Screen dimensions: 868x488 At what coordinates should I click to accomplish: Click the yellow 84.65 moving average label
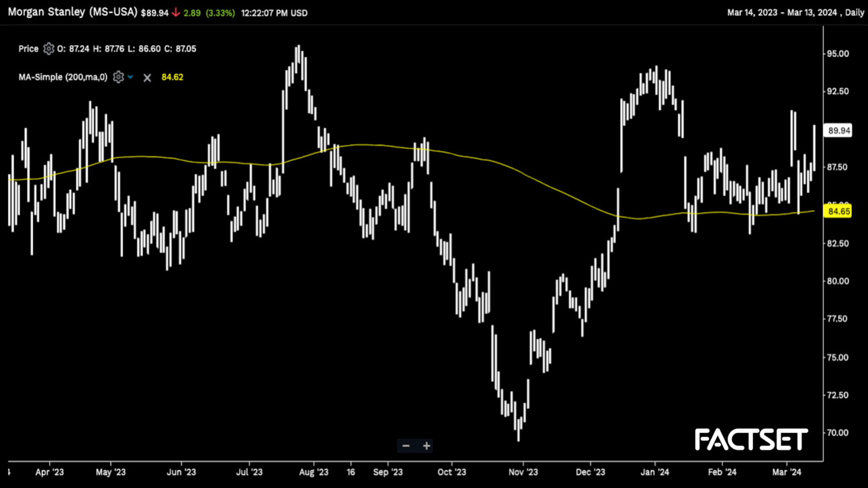pos(839,211)
